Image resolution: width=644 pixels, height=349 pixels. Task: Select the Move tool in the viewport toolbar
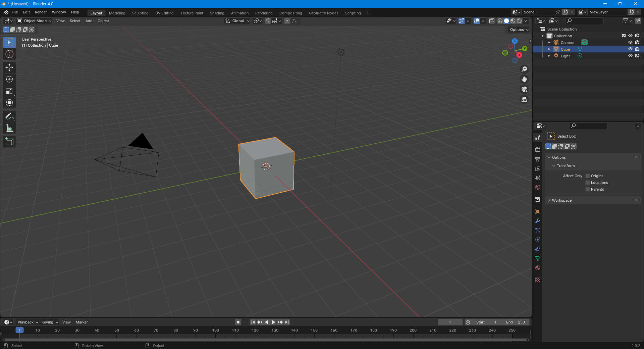pyautogui.click(x=9, y=67)
